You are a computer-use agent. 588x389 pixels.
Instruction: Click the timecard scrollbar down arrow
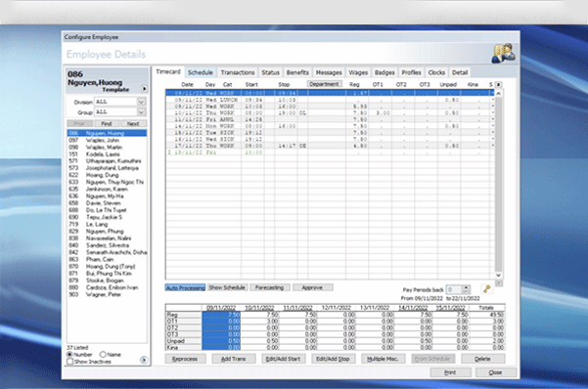499,276
